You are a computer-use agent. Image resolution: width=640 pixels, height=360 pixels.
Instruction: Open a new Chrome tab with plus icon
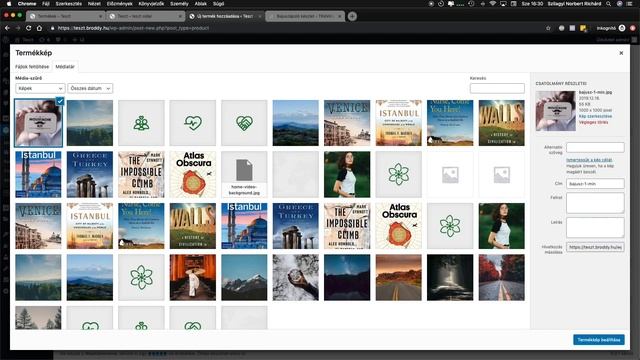point(352,16)
